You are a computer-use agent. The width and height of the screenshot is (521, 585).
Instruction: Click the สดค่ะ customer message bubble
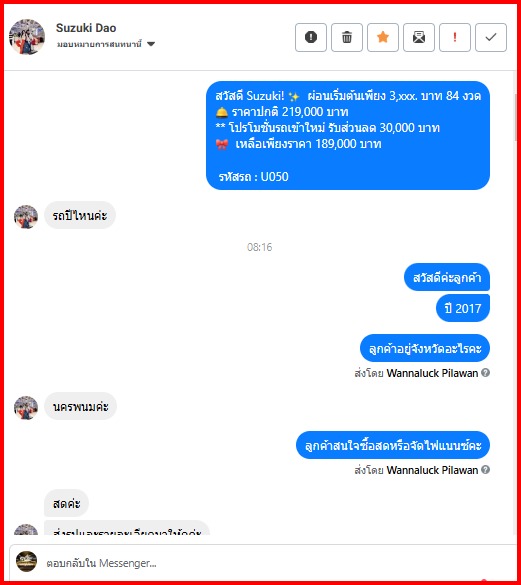(66, 503)
